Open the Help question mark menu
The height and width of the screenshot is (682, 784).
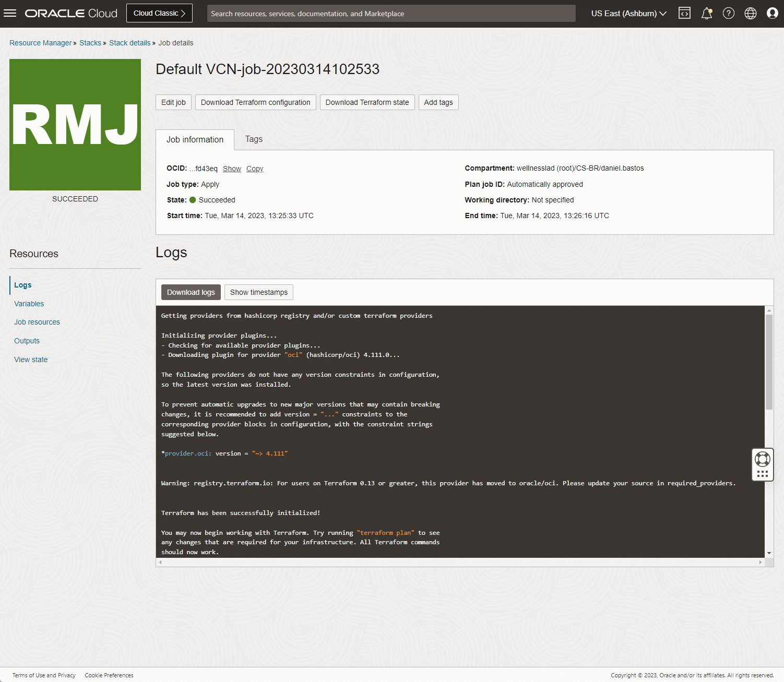[729, 13]
